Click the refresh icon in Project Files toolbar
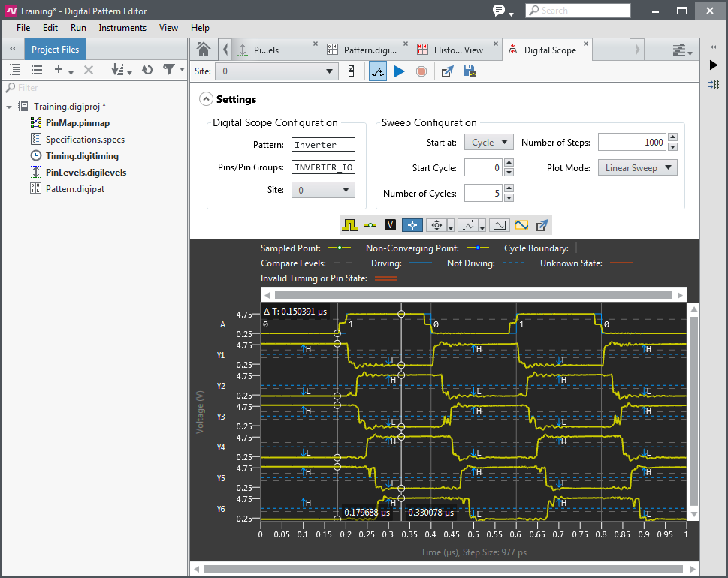Image resolution: width=728 pixels, height=578 pixels. [147, 70]
